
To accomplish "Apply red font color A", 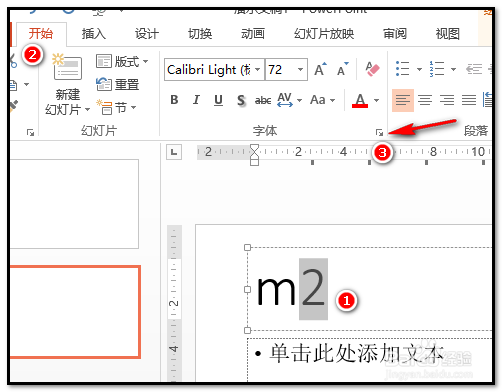I will (360, 100).
